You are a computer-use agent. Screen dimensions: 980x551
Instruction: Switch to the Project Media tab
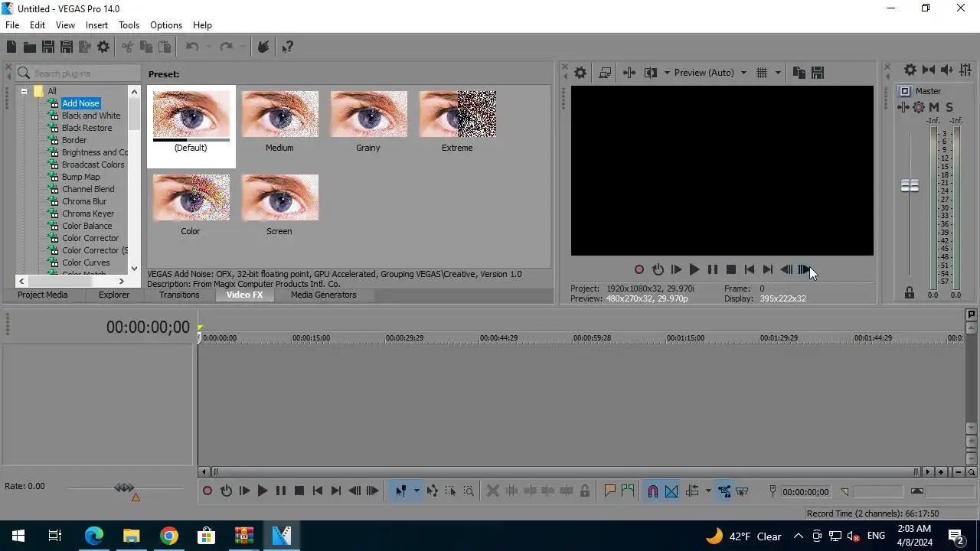coord(43,295)
